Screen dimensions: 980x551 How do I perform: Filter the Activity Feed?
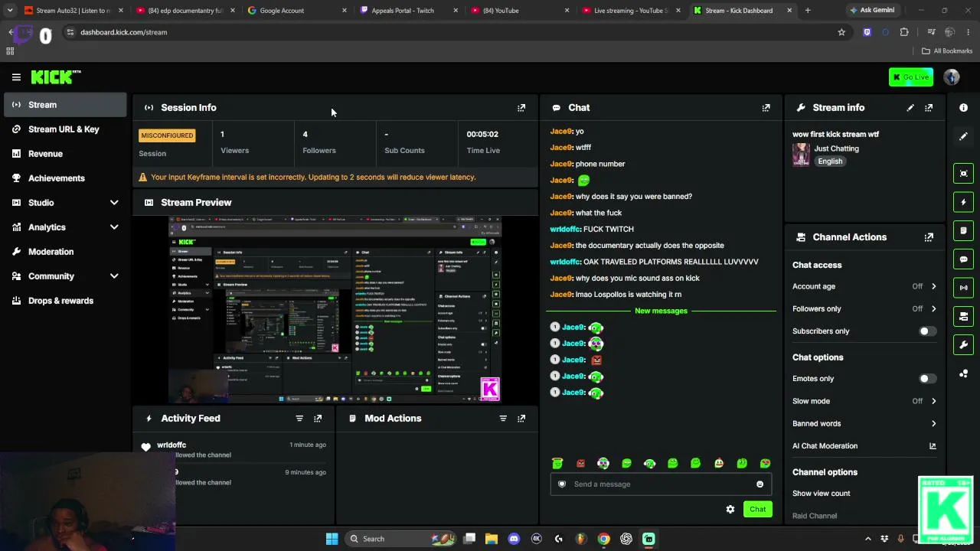[299, 419]
